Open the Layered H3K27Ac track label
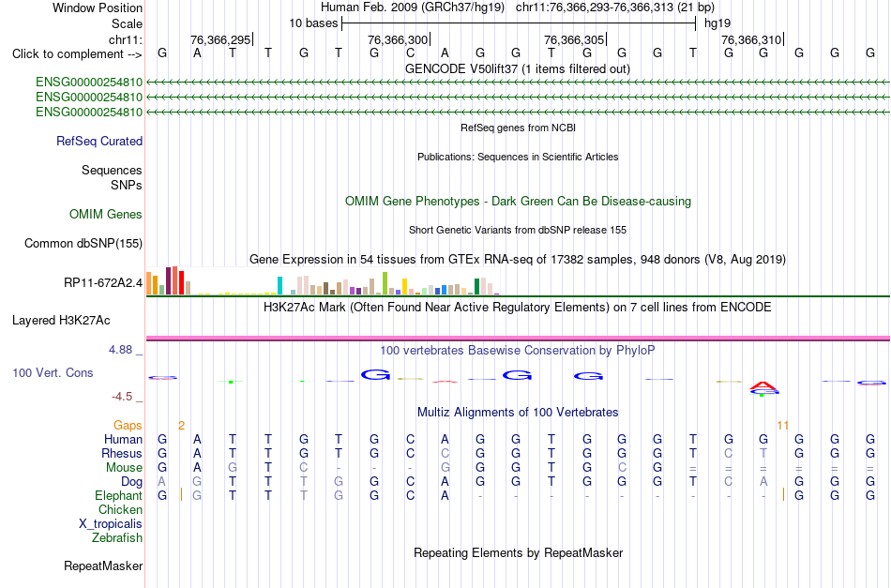 coord(61,321)
